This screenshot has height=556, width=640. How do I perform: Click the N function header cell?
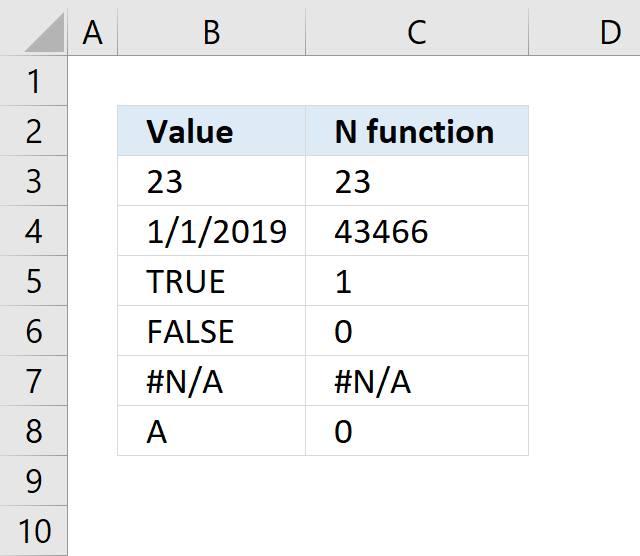[x=417, y=131]
